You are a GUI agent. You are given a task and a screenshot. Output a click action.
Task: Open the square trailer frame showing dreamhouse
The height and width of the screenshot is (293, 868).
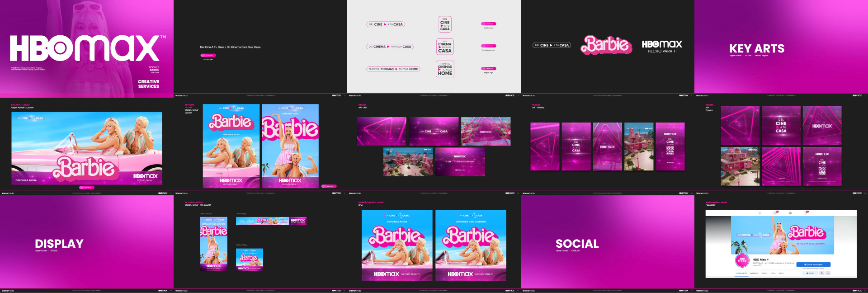point(740,166)
